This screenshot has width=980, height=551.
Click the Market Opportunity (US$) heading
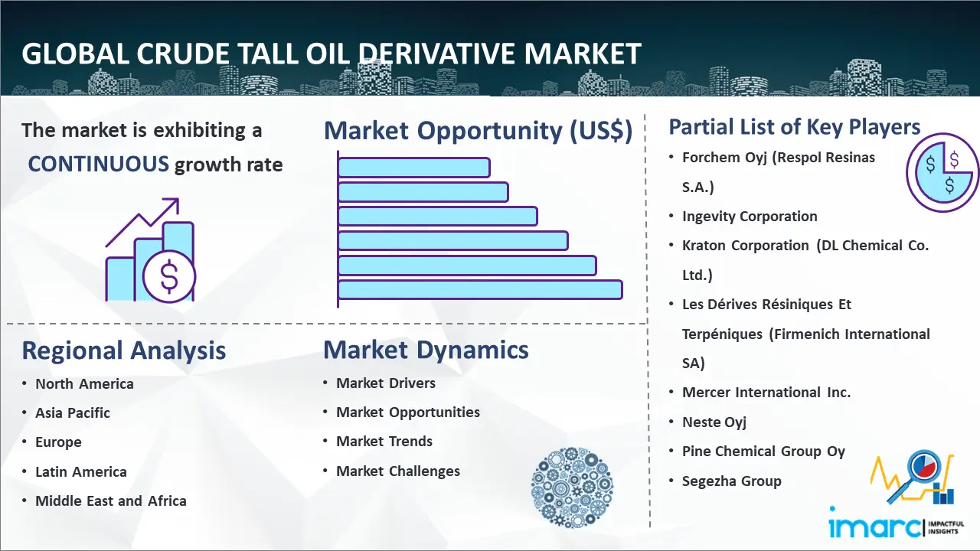coord(479,130)
